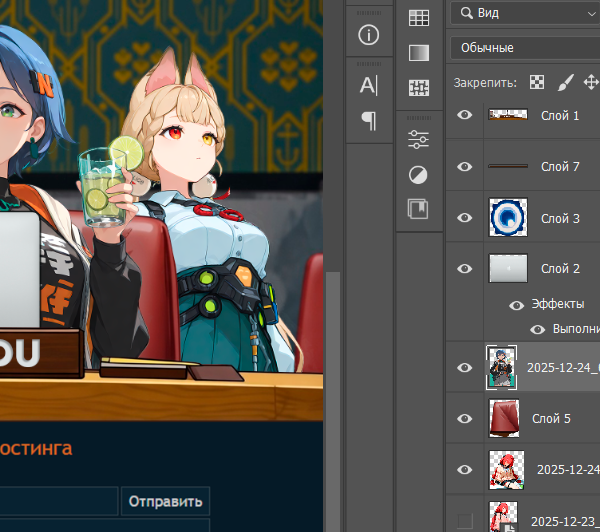Image resolution: width=600 pixels, height=532 pixels.
Task: Open the Info panel icon
Action: pyautogui.click(x=369, y=35)
